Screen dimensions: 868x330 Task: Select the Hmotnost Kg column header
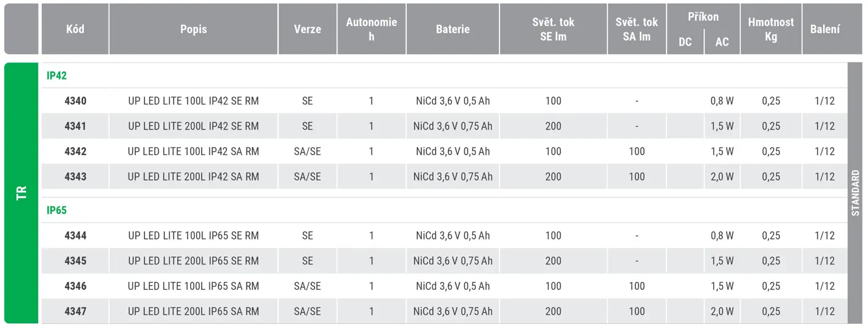(771, 29)
